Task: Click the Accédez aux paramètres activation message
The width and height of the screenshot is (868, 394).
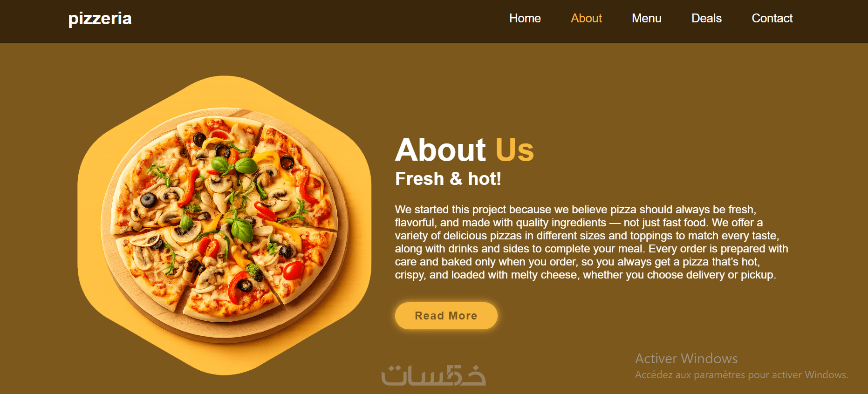Action: point(741,374)
